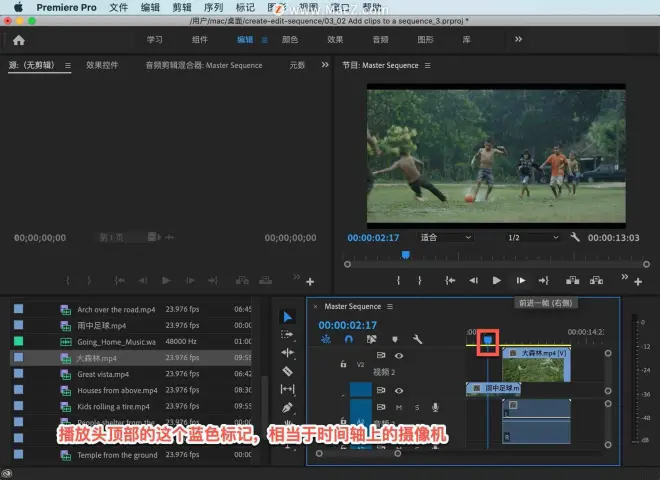660x480 pixels.
Task: Toggle sync lock on V2 track
Action: point(381,355)
